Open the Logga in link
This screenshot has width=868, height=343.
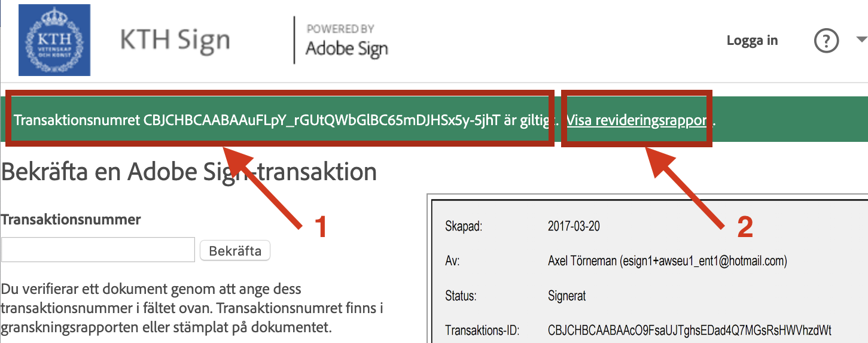pyautogui.click(x=752, y=41)
